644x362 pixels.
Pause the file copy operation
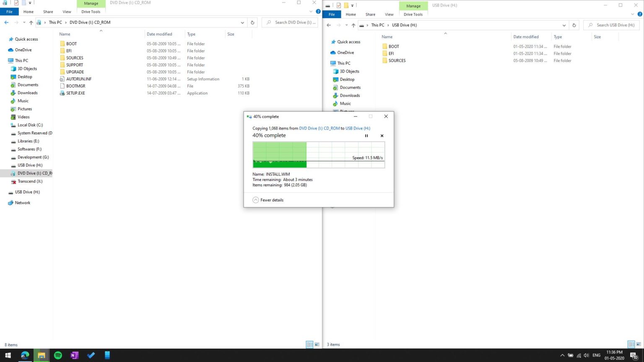point(366,136)
